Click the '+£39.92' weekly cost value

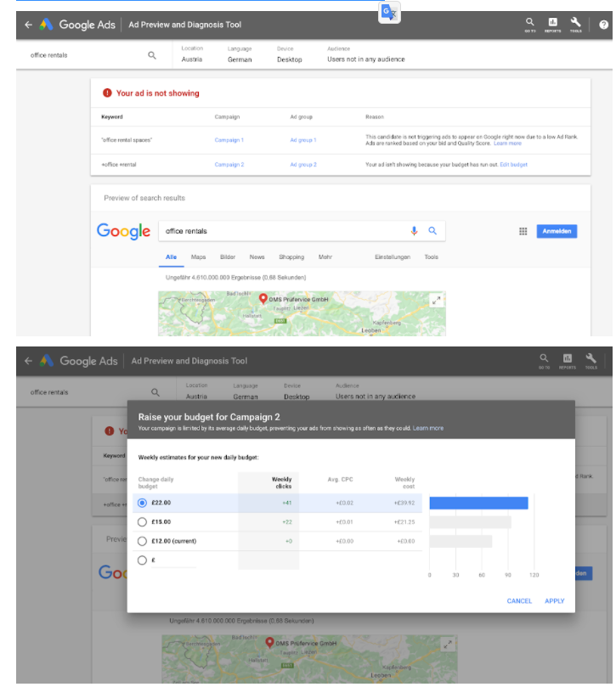[404, 503]
